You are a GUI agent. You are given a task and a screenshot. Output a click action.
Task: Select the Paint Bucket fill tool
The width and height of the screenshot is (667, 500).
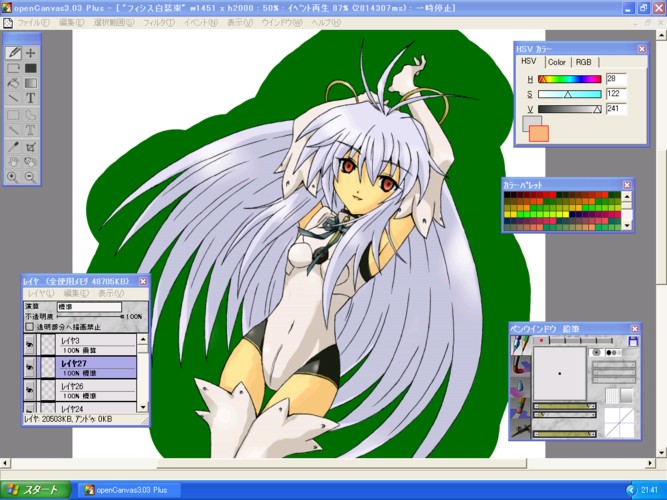coord(14,83)
